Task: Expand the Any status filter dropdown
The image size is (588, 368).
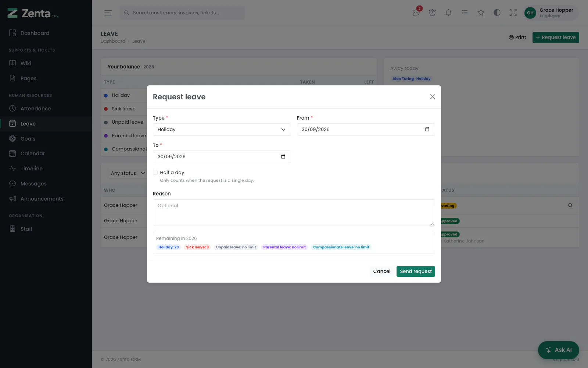Action: tap(128, 173)
